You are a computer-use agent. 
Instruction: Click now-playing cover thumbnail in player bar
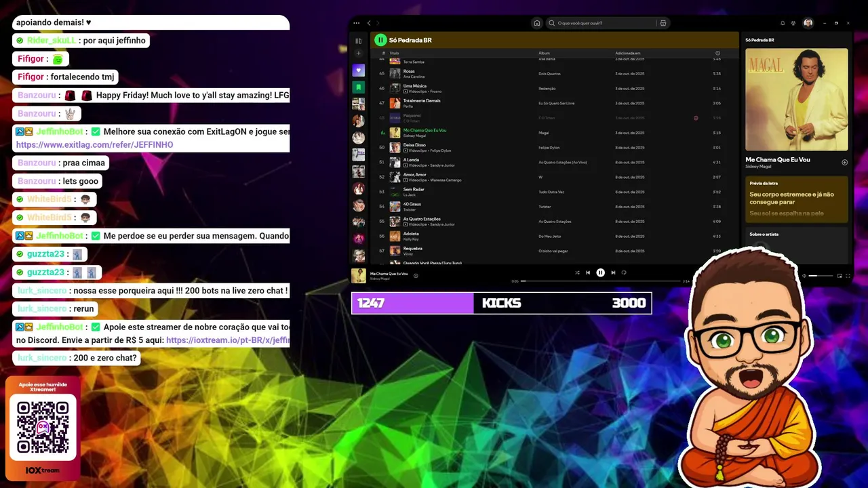click(359, 275)
